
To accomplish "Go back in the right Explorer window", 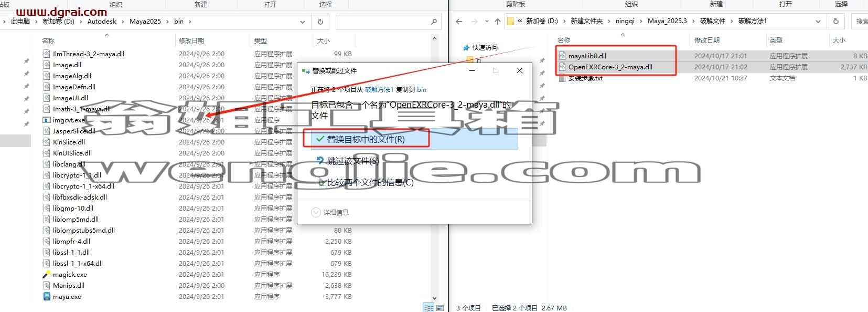I will pos(459,21).
